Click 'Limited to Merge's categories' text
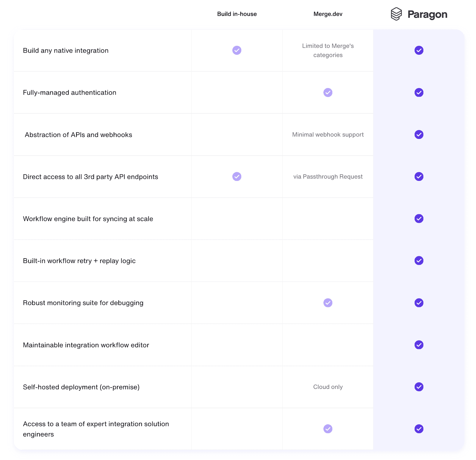The image size is (476, 460). pos(328,50)
